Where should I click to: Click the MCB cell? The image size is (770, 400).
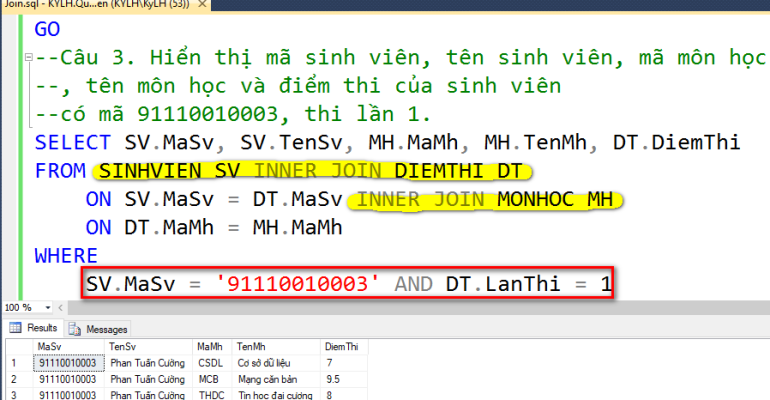click(212, 379)
